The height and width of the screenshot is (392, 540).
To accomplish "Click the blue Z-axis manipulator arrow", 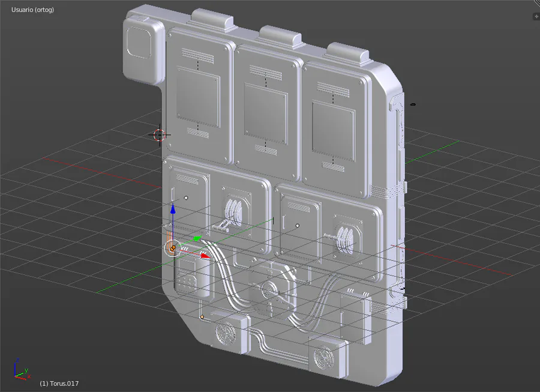I will (x=173, y=209).
